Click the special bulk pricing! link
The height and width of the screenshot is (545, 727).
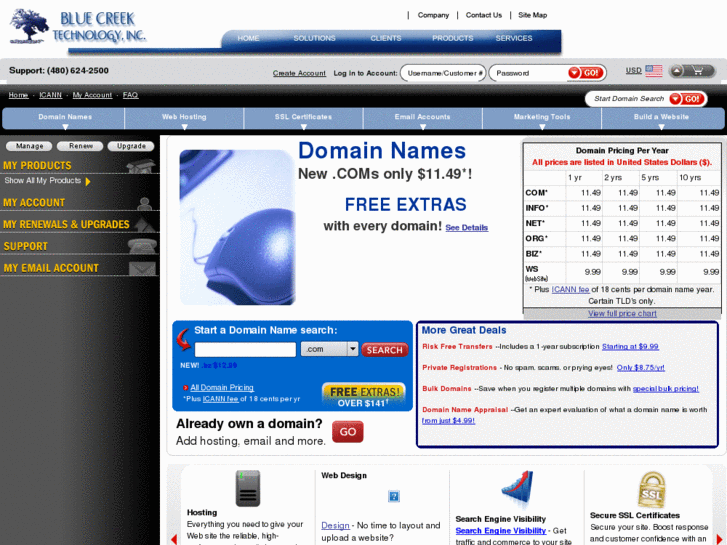(x=666, y=389)
